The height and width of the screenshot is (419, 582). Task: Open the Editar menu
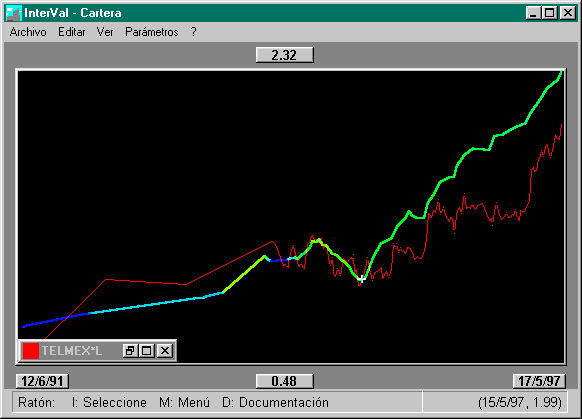[72, 32]
